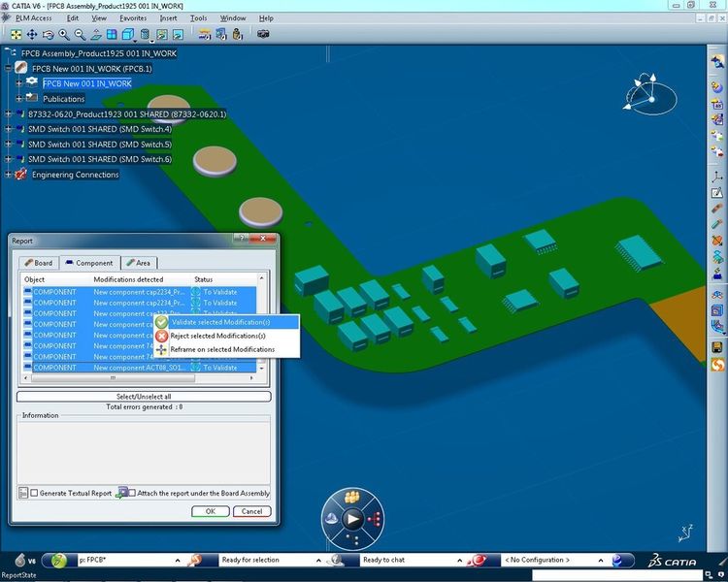Click Cancel in the Report dialog
The height and width of the screenshot is (582, 728).
click(251, 511)
